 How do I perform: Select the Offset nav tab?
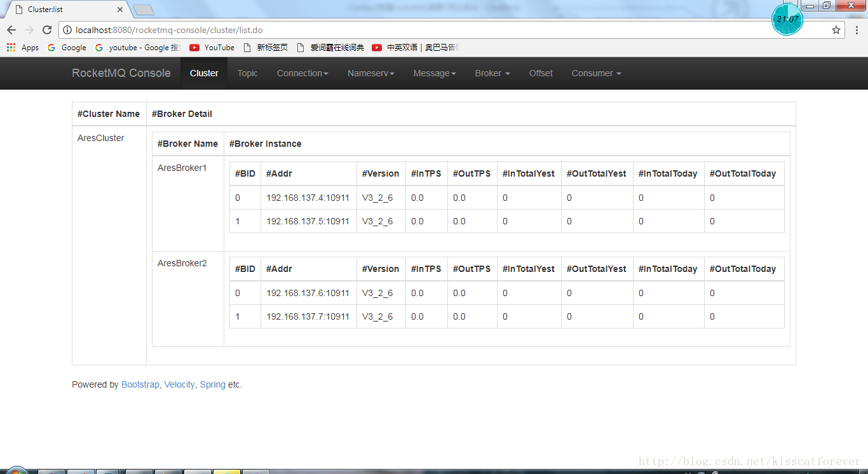click(541, 73)
